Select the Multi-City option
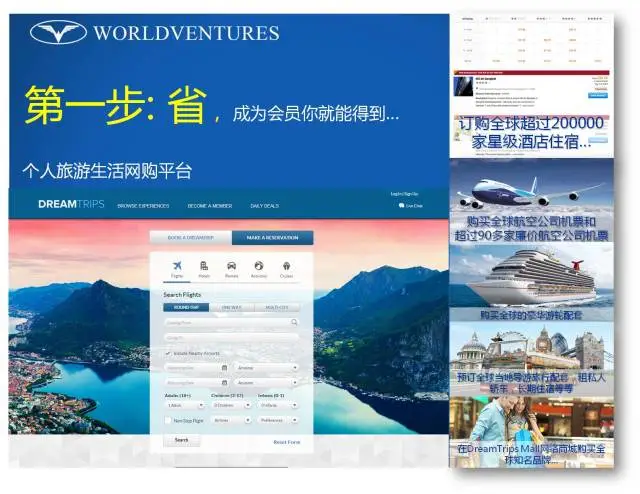This screenshot has width=640, height=494. [x=277, y=307]
